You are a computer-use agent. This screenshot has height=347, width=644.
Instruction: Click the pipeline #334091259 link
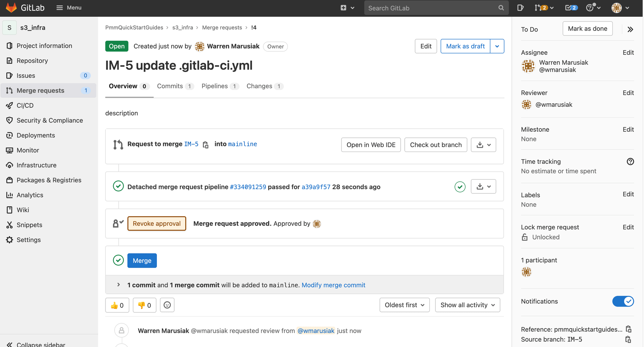click(247, 186)
